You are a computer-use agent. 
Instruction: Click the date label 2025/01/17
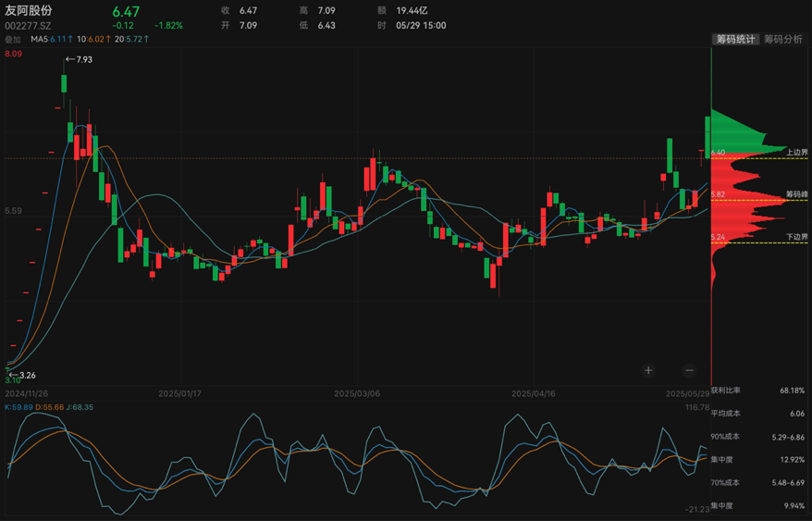coord(179,393)
